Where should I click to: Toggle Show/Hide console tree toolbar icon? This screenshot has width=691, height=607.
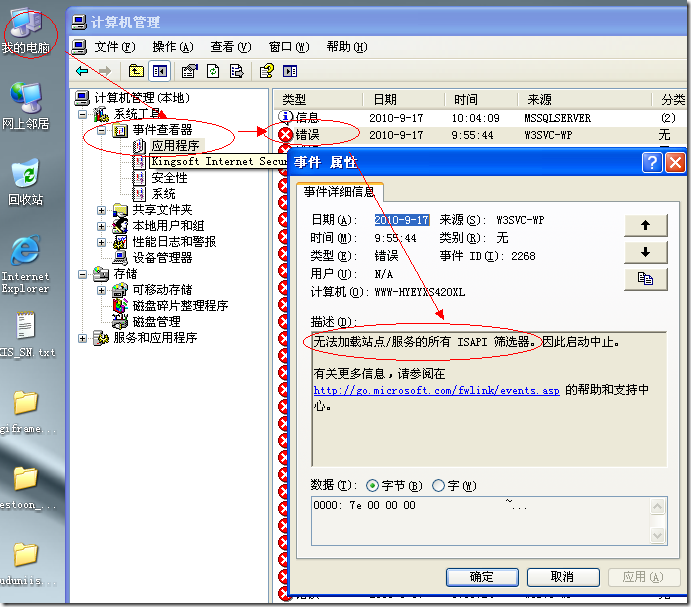click(x=160, y=71)
